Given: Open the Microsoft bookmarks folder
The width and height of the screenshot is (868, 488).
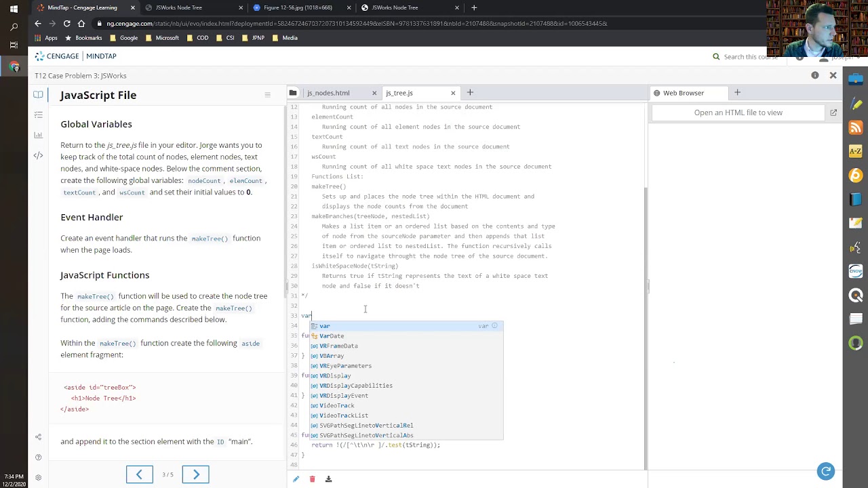Looking at the screenshot, I should pyautogui.click(x=163, y=38).
